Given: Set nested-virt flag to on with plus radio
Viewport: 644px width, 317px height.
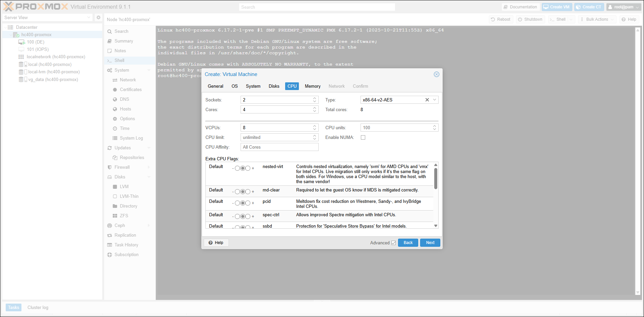Looking at the screenshot, I should click(248, 168).
